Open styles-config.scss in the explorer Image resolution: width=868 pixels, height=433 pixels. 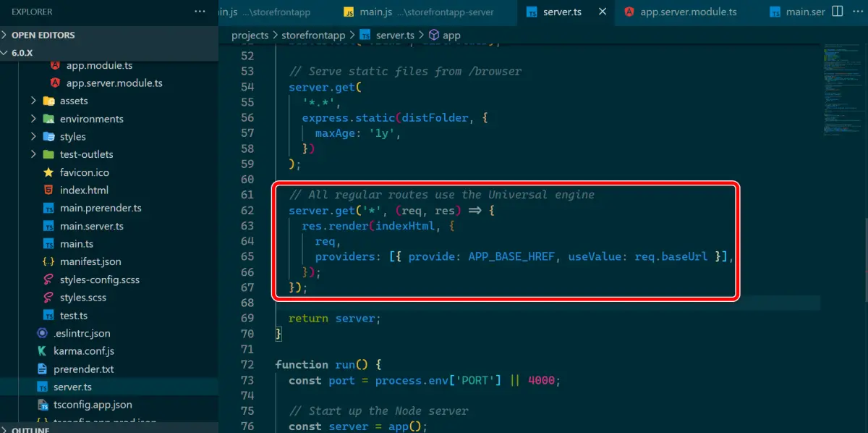pyautogui.click(x=100, y=279)
